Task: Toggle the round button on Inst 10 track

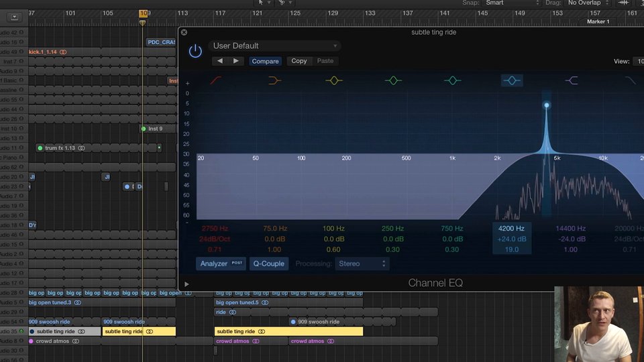Action: click(x=21, y=129)
